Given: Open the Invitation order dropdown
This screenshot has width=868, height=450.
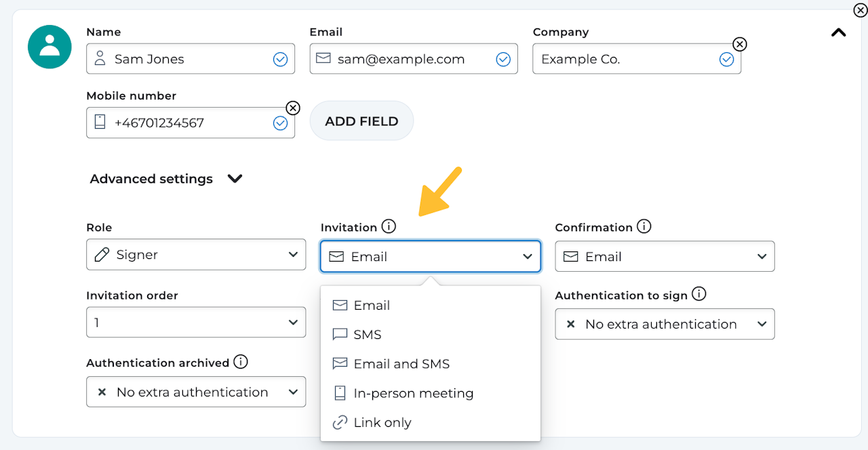Looking at the screenshot, I should tap(196, 323).
